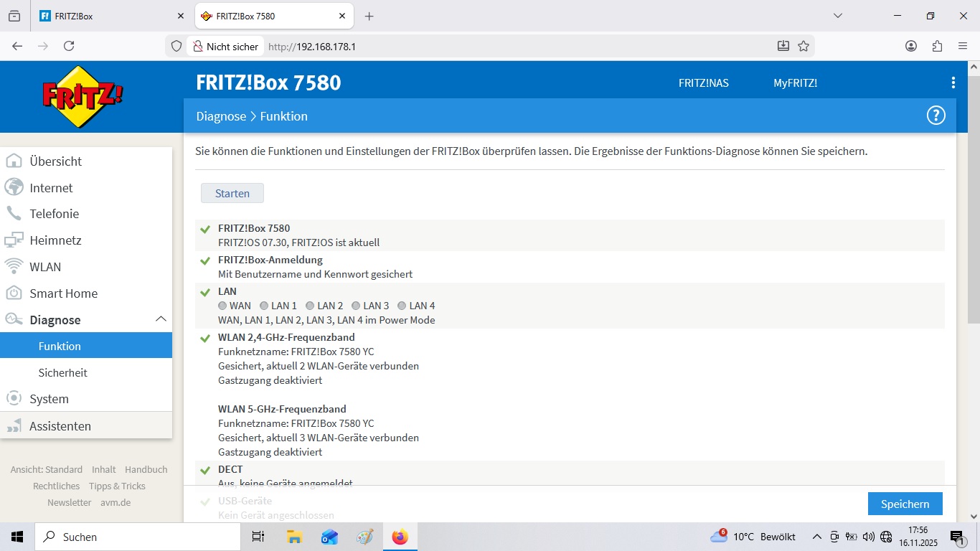
Task: Click the shield tracking protection icon
Action: 176,46
